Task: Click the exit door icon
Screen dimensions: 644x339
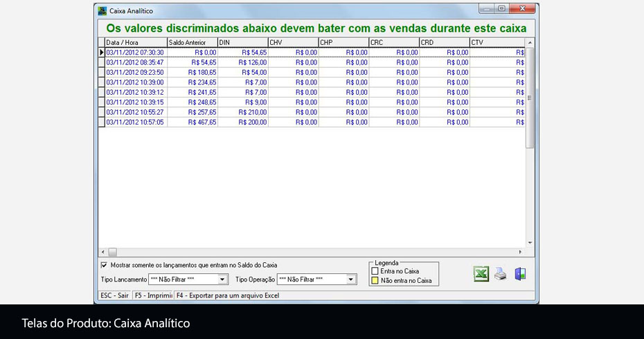Action: (x=520, y=274)
